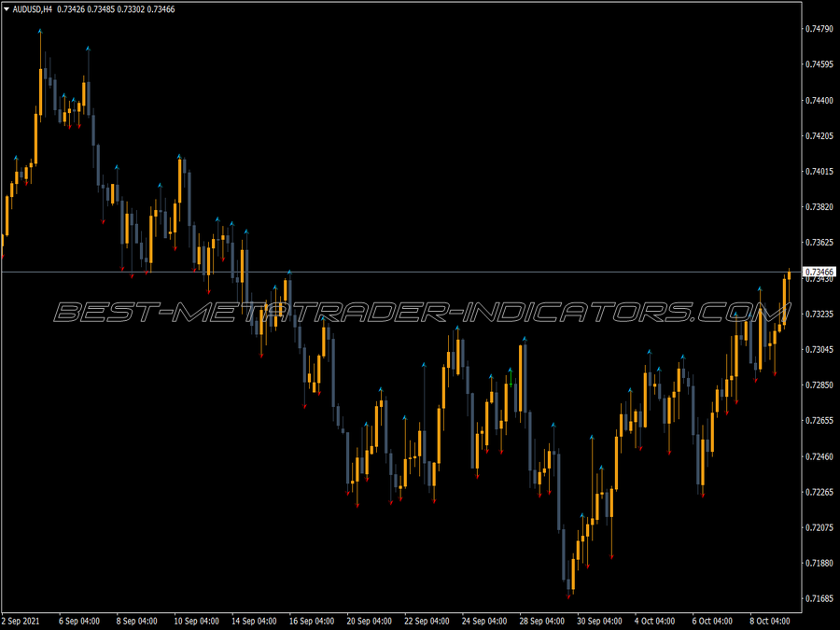Screen dimensions: 840x630
Task: Click the 0.71880 price scale label
Action: pyautogui.click(x=819, y=563)
